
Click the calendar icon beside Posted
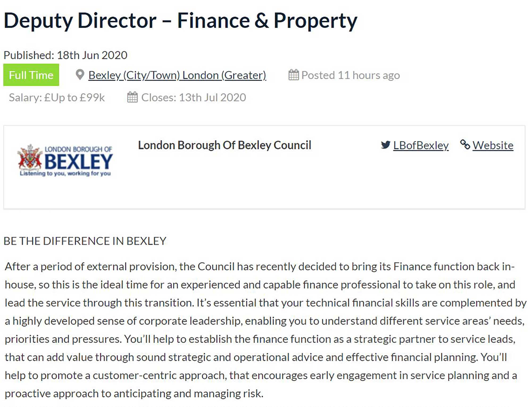click(x=294, y=75)
